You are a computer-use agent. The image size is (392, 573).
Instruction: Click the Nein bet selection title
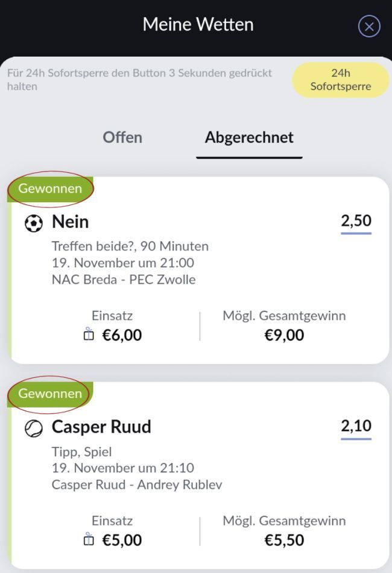tap(70, 222)
